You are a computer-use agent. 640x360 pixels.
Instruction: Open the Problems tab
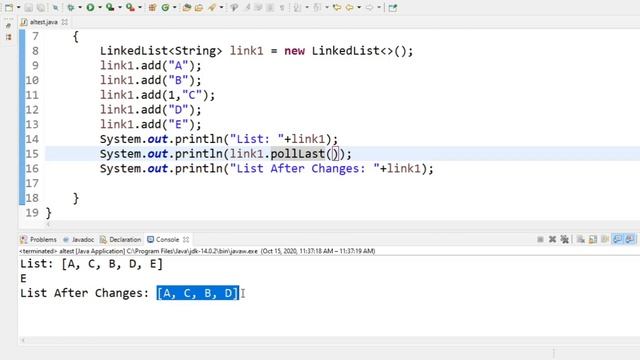(x=38, y=240)
